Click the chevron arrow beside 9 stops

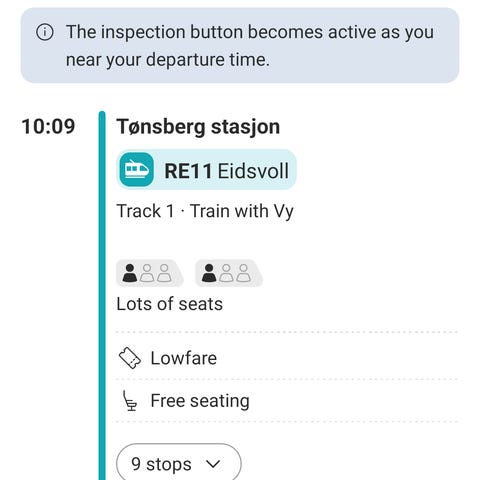(x=213, y=464)
